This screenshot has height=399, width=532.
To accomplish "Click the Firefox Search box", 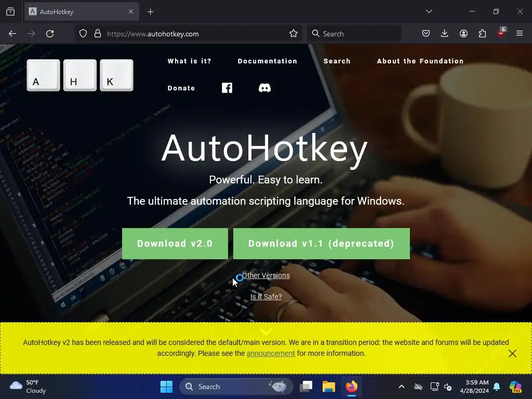I will tap(354, 34).
